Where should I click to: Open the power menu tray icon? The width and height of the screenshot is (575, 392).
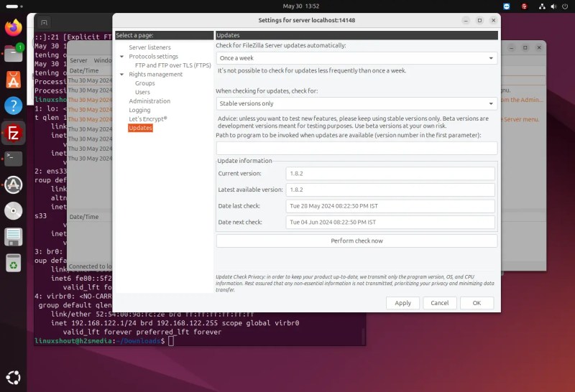[565, 6]
